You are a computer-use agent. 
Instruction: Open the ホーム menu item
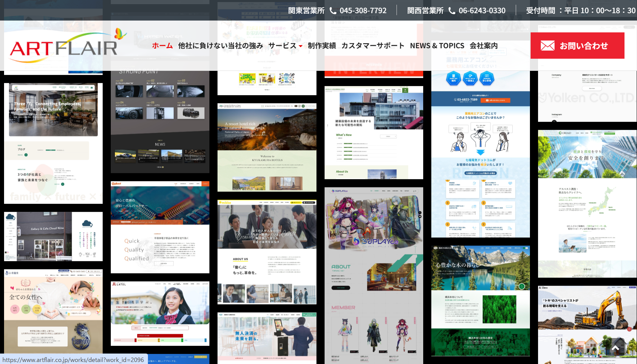pos(162,46)
